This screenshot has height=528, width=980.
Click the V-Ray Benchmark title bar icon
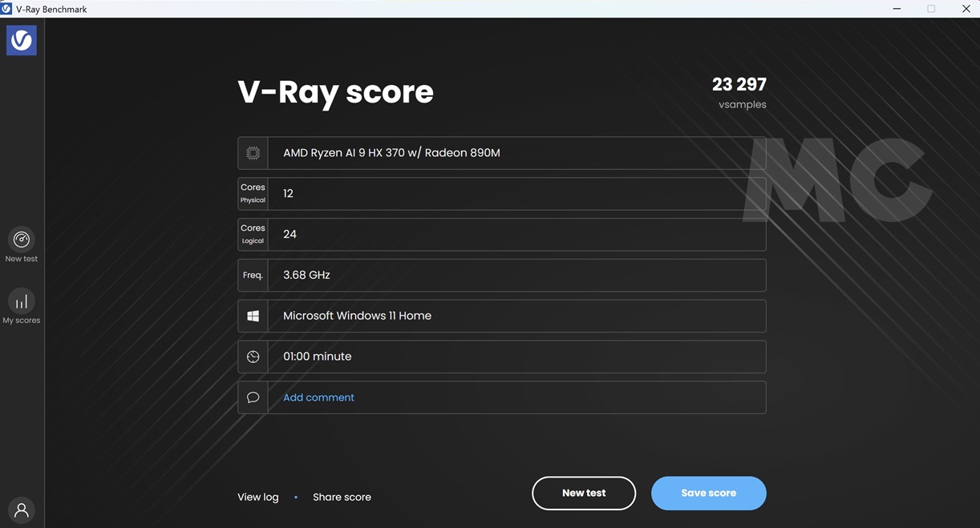point(6,9)
